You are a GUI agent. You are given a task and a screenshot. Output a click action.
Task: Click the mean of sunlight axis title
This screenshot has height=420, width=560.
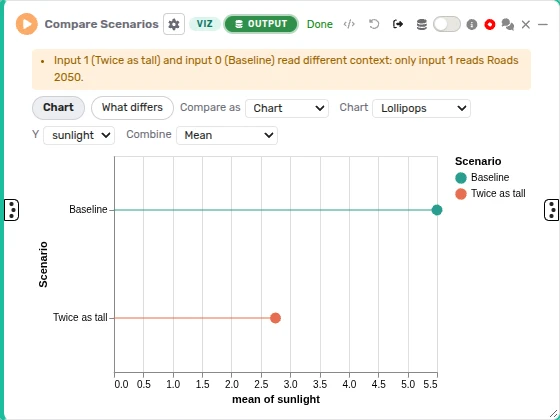276,399
